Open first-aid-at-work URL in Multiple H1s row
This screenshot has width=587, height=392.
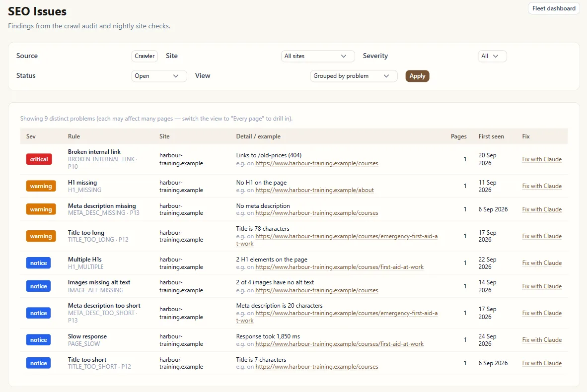click(340, 266)
